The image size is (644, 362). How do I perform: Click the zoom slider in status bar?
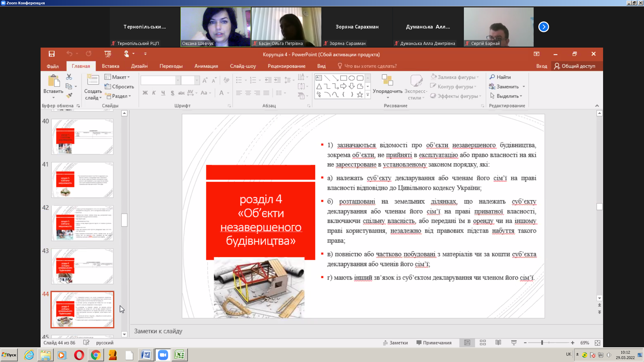pos(542,343)
